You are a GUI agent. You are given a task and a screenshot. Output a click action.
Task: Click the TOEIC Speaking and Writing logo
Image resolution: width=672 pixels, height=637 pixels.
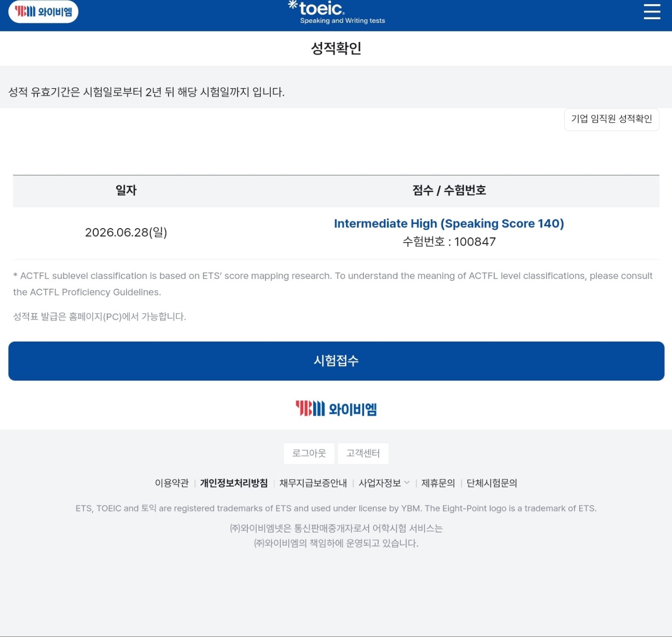pos(337,12)
